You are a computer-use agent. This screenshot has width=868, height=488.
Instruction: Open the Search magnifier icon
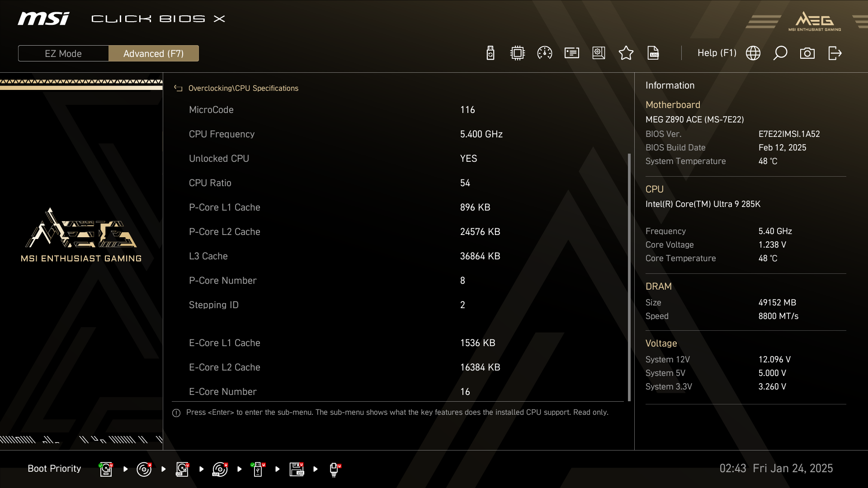pyautogui.click(x=780, y=53)
